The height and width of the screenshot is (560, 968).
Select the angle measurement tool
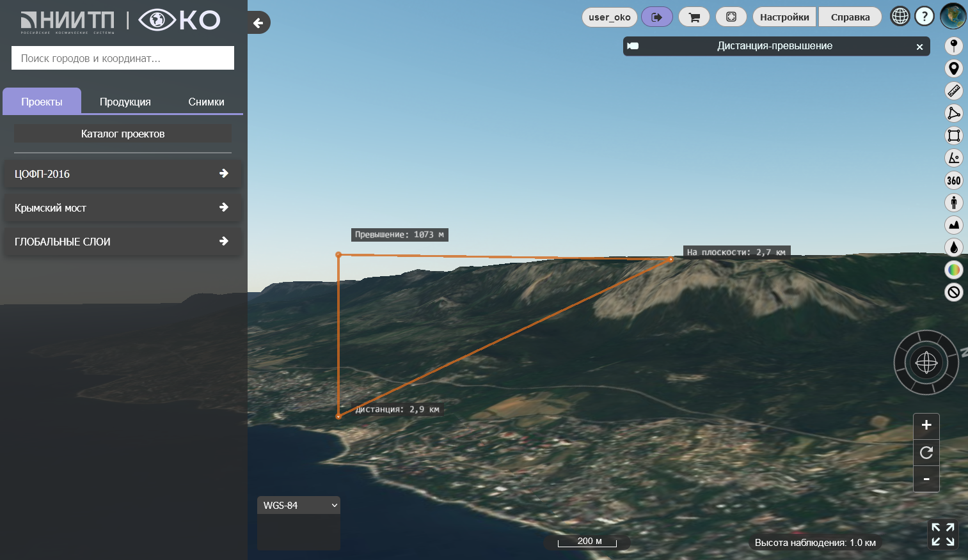tap(953, 158)
